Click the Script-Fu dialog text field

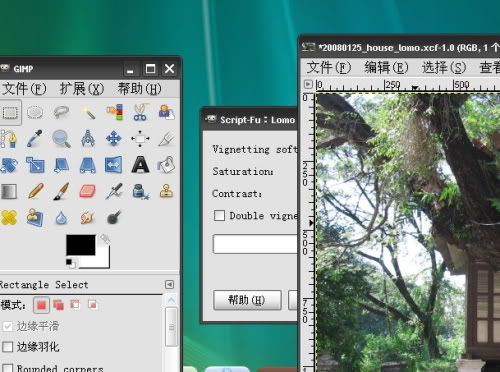(x=255, y=244)
